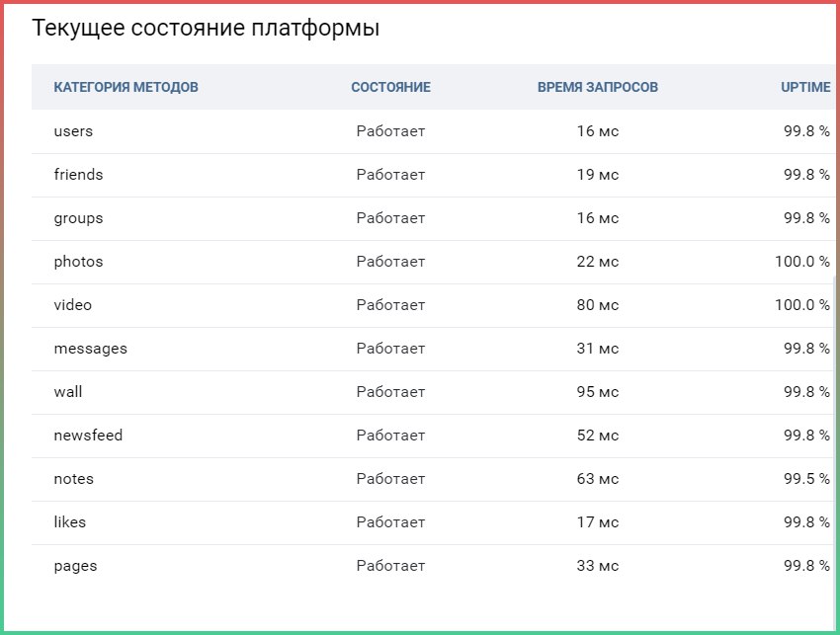Click the 'Состояние' column header
This screenshot has height=635, width=840.
391,87
